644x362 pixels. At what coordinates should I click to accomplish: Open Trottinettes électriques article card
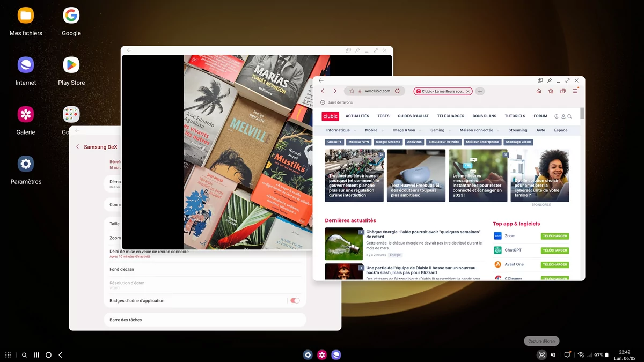coord(354,175)
